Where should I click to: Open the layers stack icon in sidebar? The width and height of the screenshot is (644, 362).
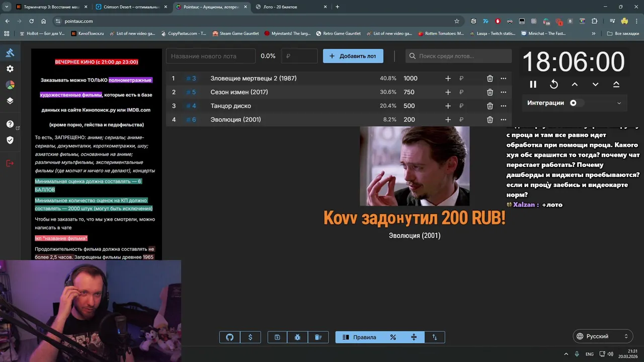click(x=10, y=101)
